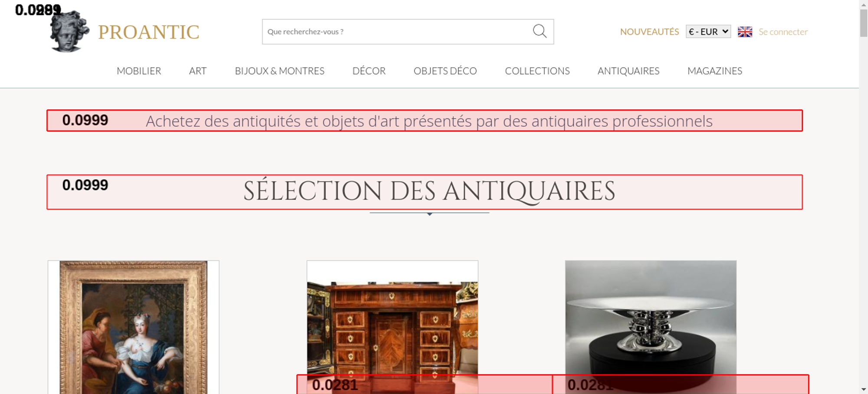Viewport: 868px width, 394px height.
Task: View the wooden marquetry desk thumbnail
Action: click(392, 325)
